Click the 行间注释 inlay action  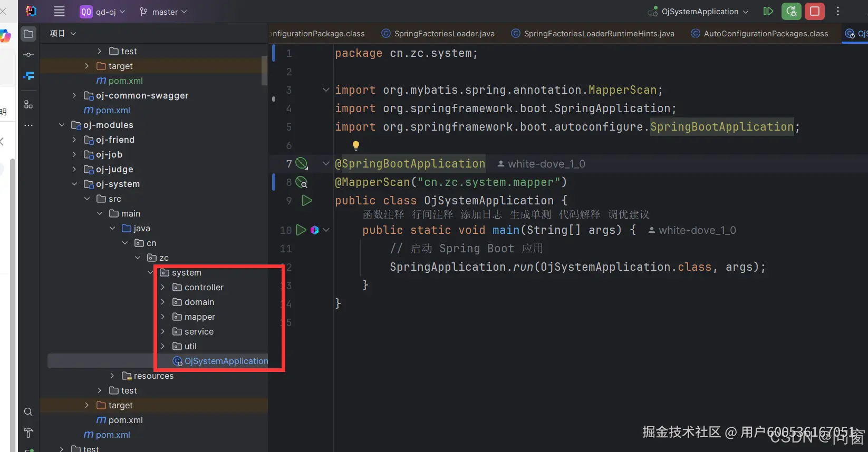click(432, 214)
